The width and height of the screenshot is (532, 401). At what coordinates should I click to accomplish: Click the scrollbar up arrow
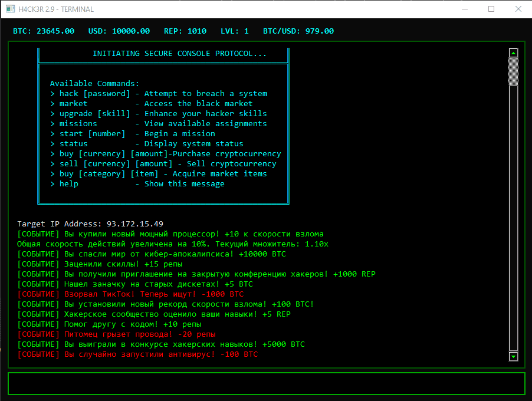(x=513, y=53)
